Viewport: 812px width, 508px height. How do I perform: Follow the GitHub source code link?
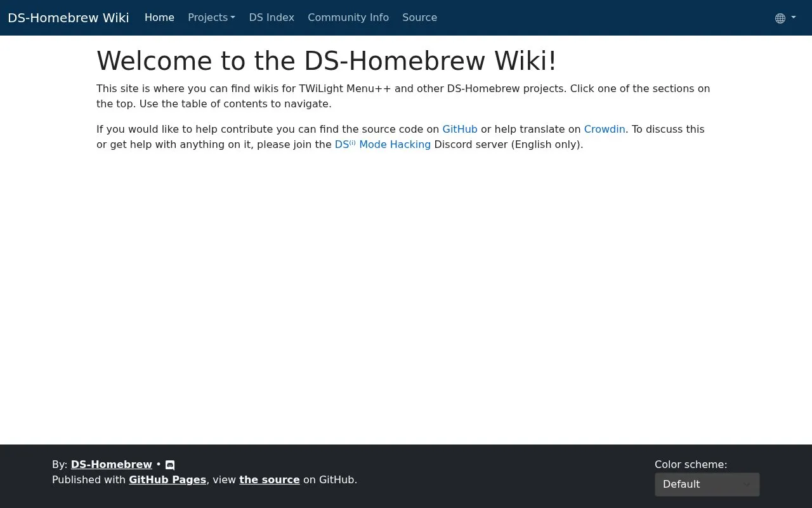(460, 129)
